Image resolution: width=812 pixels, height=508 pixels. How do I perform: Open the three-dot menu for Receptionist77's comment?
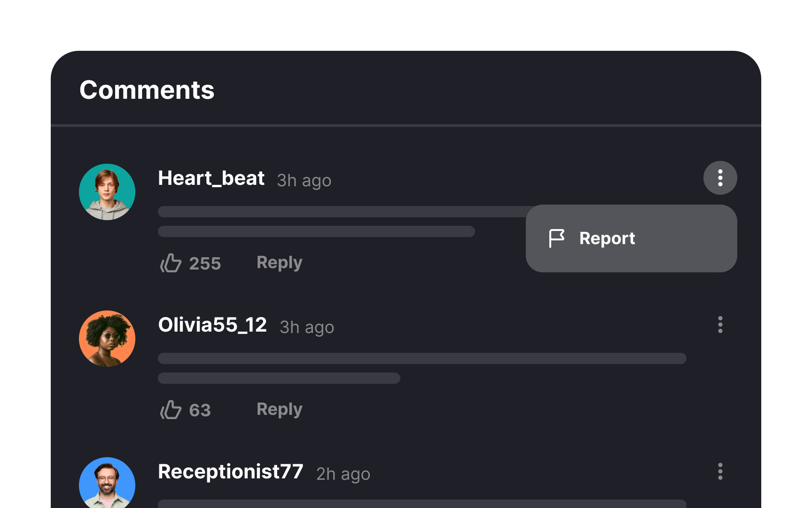point(720,471)
